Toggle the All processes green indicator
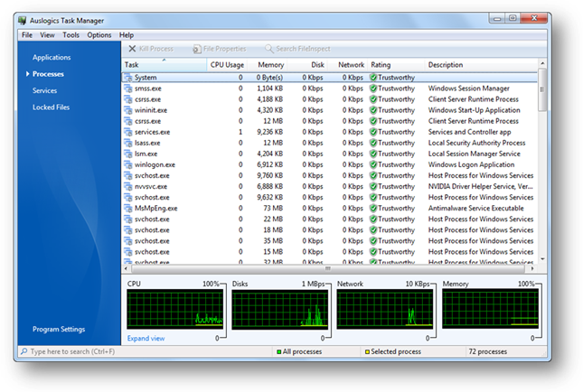Viewport: 583px width, 392px height. [278, 350]
